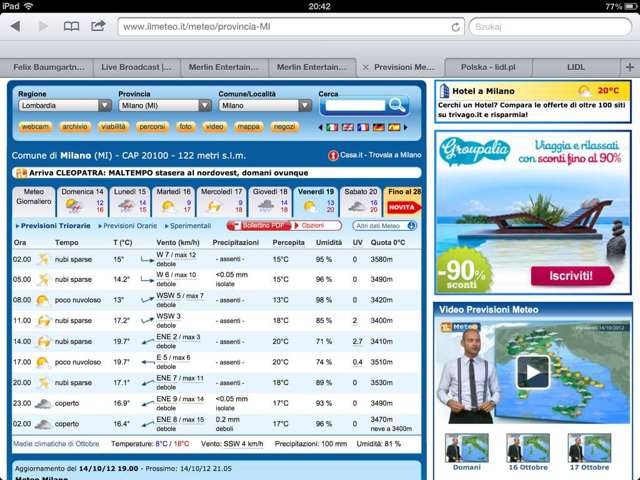This screenshot has height=480, width=640.
Task: Close the Previsioni Meteo tab
Action: (366, 67)
